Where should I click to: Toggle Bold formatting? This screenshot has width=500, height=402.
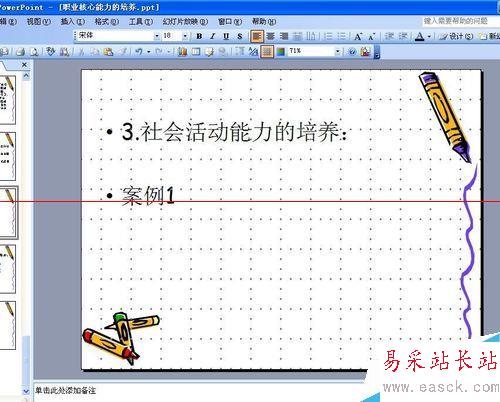(x=199, y=36)
